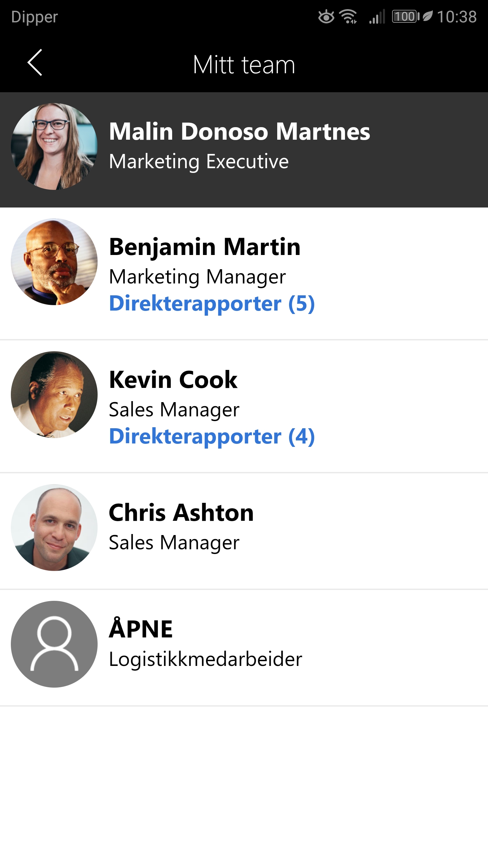
Task: Open Benjamin Martin's name entry
Action: [x=205, y=247]
